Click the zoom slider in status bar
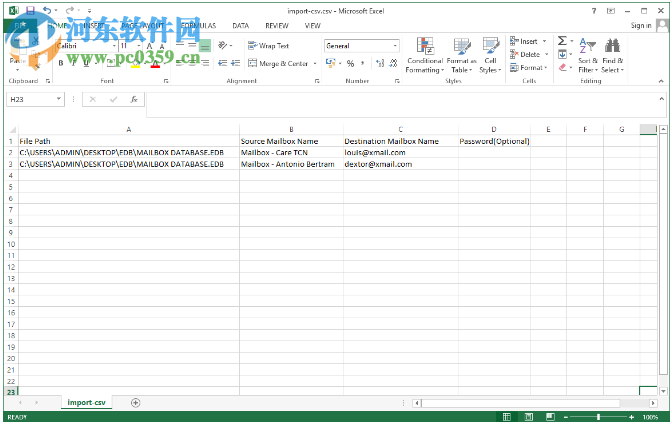Screen dimensions: 672x422 coord(598,416)
